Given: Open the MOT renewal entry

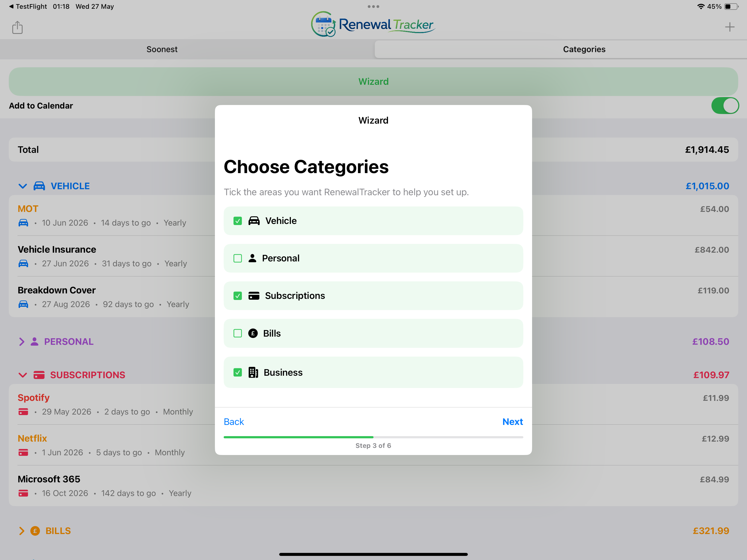Looking at the screenshot, I should tap(373, 215).
